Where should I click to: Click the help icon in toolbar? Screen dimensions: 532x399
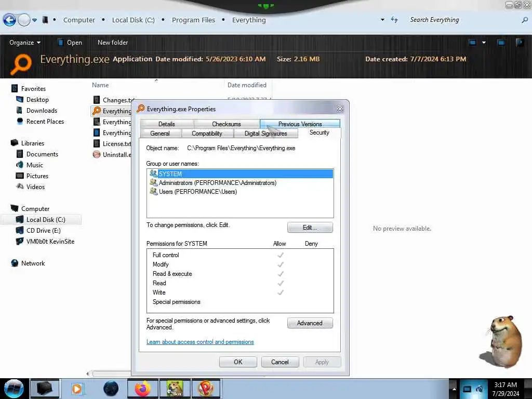520,43
